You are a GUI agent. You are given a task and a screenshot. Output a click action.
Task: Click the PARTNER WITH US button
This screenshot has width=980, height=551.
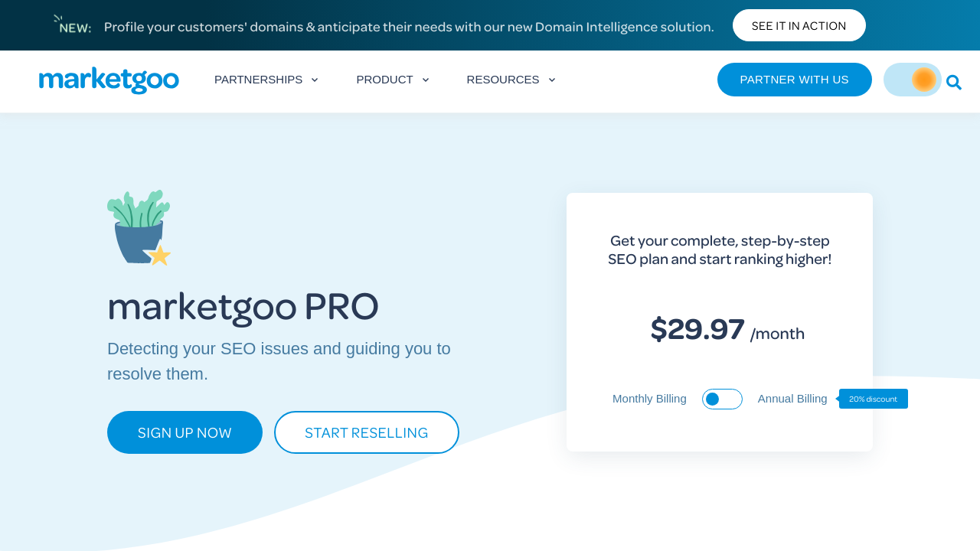[794, 80]
